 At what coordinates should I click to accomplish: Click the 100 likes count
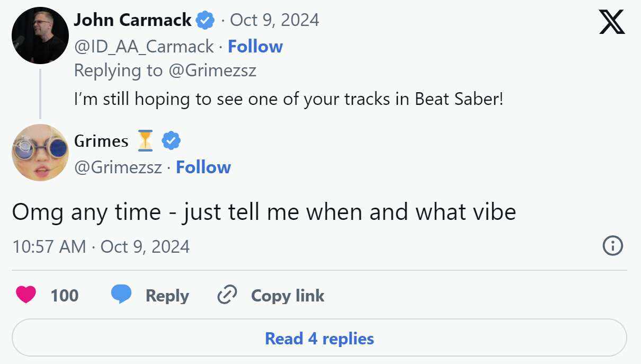coord(65,296)
